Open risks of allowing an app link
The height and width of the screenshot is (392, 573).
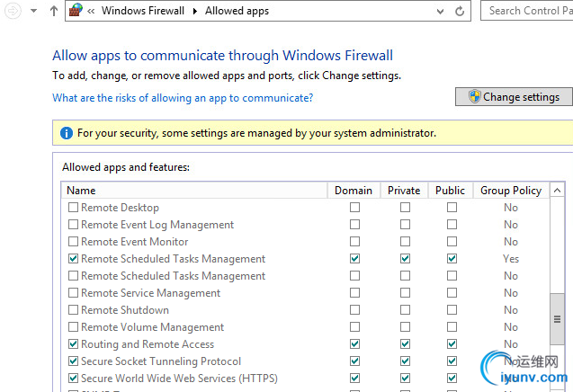click(183, 98)
